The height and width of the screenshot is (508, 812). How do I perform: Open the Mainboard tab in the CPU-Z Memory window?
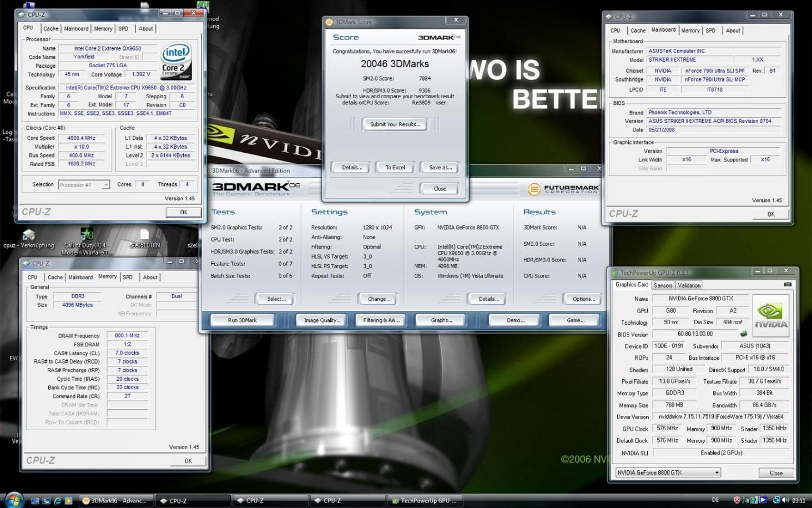80,278
